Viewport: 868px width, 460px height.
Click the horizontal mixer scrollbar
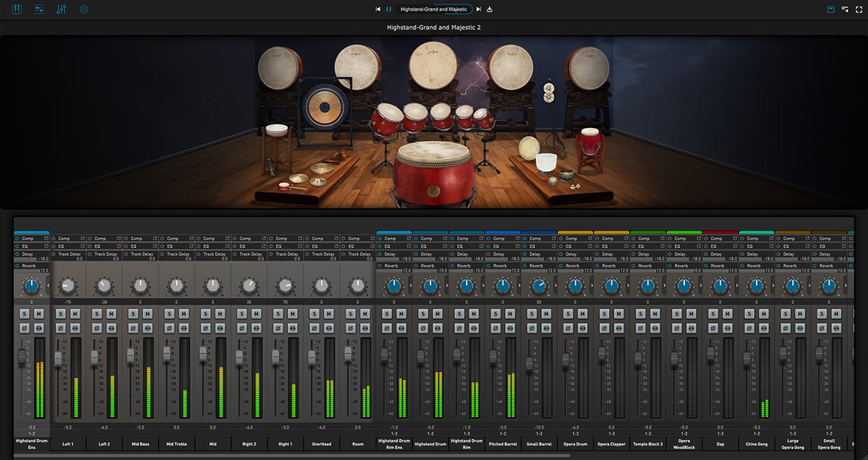292,456
